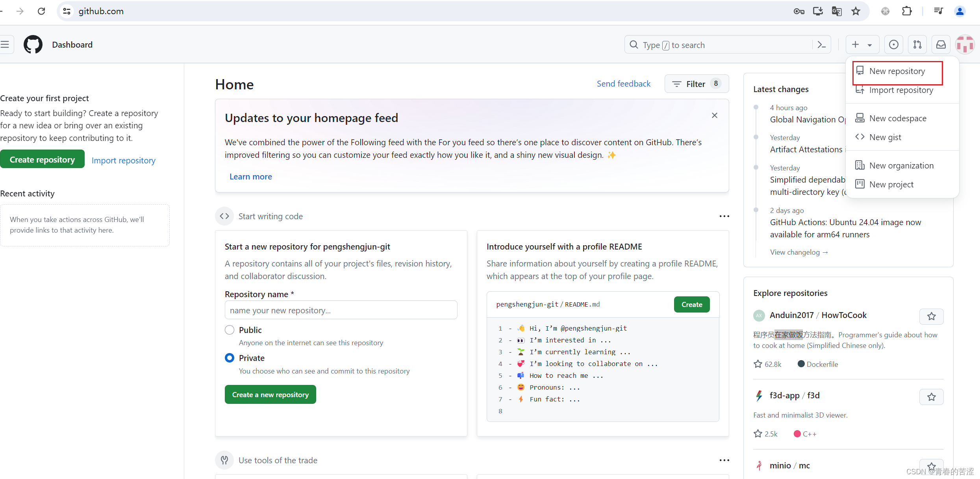Open the notifications inbox icon

941,45
